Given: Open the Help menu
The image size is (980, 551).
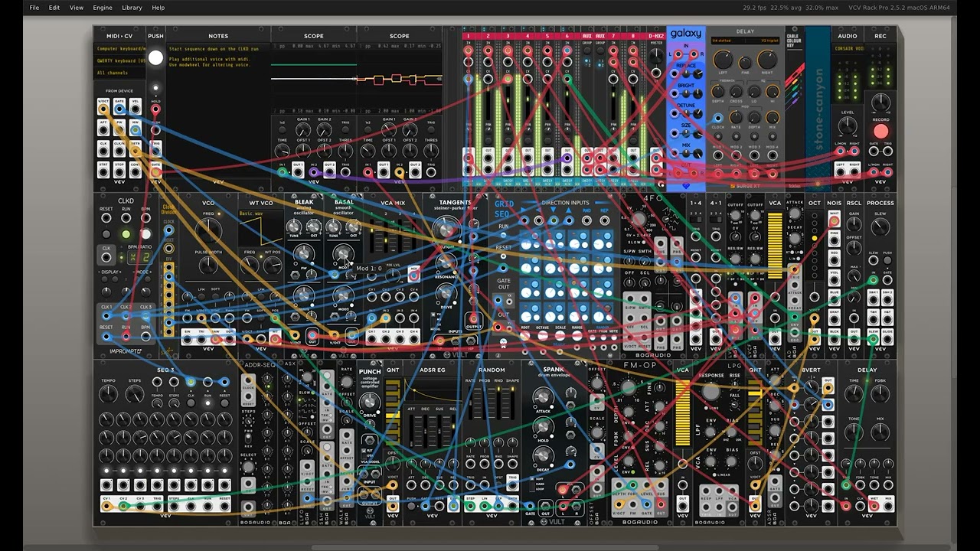Looking at the screenshot, I should 158,8.
